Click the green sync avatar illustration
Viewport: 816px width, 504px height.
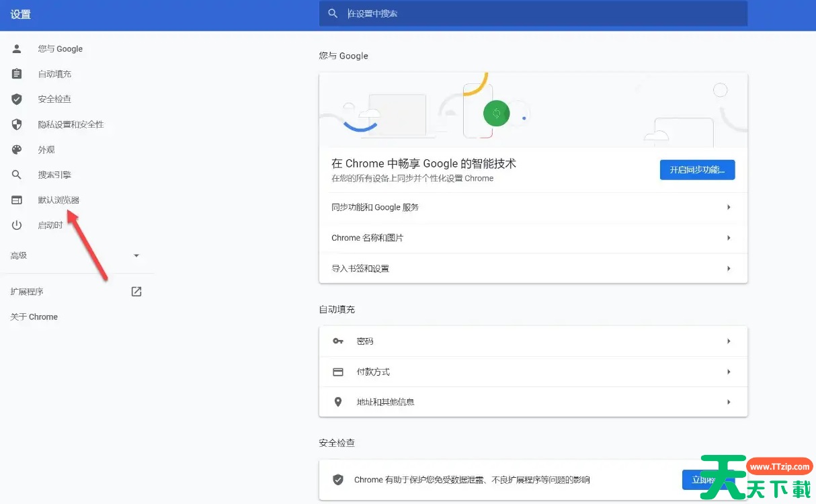(x=496, y=113)
